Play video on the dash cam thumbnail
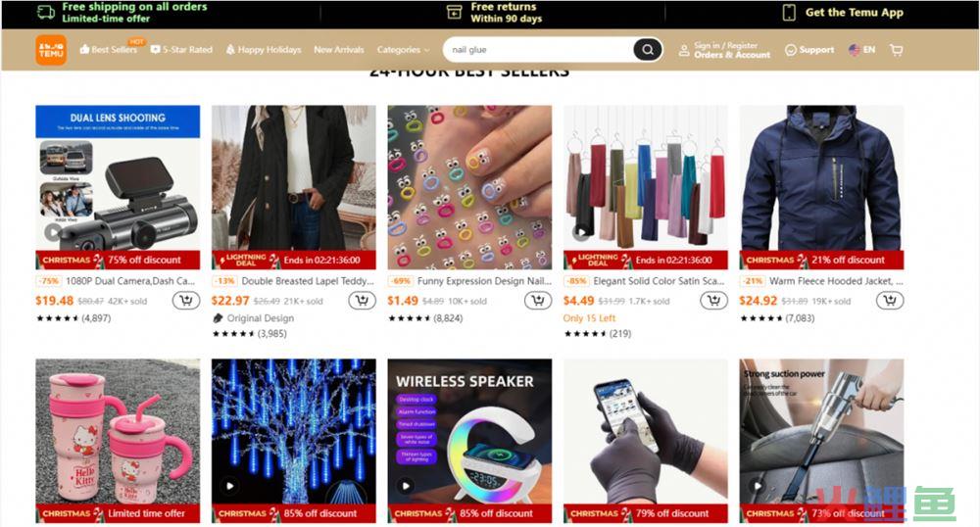Viewport: 980px width, 527px height. 53,232
